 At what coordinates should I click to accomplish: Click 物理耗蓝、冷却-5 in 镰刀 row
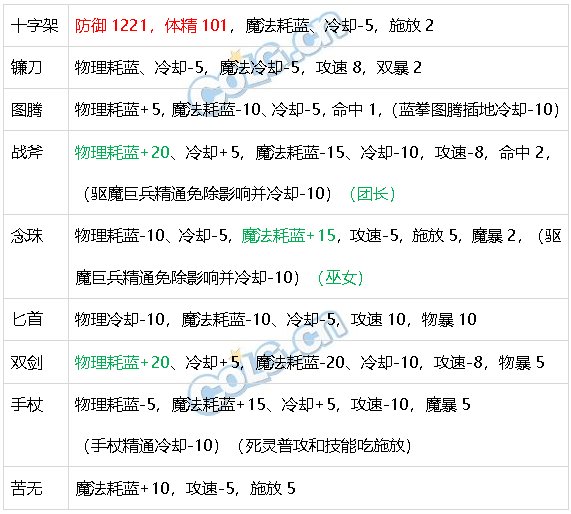(x=139, y=68)
